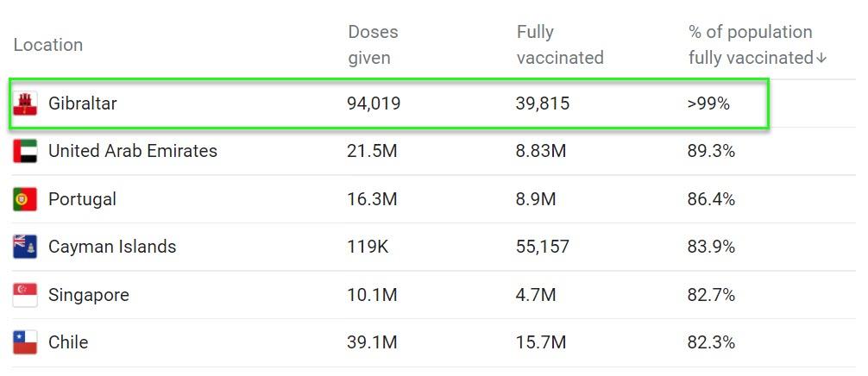Click the Portugal flag icon

(25, 199)
